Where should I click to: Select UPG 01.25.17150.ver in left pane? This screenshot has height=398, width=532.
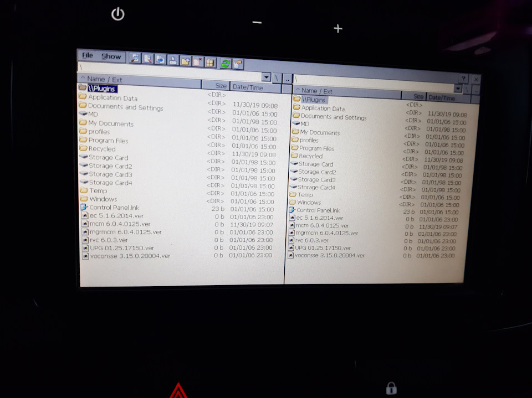pos(118,248)
